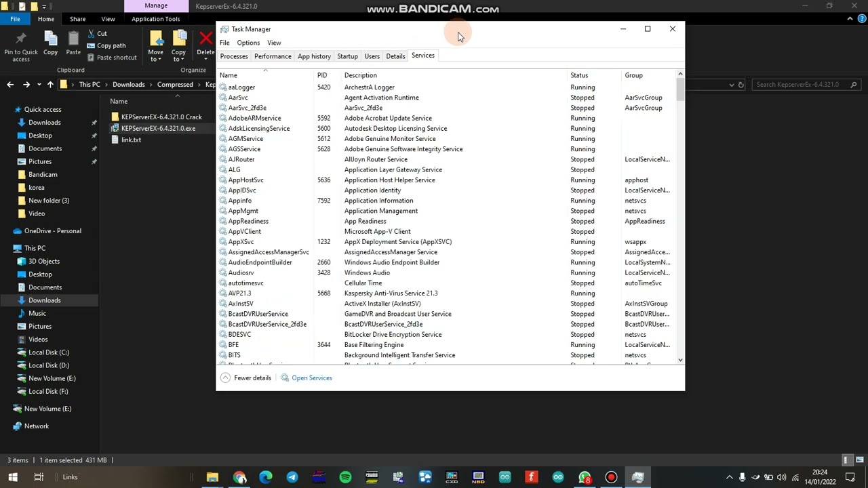
Task: Click Compressed in the Explorer address breadcrumb
Action: pos(175,85)
